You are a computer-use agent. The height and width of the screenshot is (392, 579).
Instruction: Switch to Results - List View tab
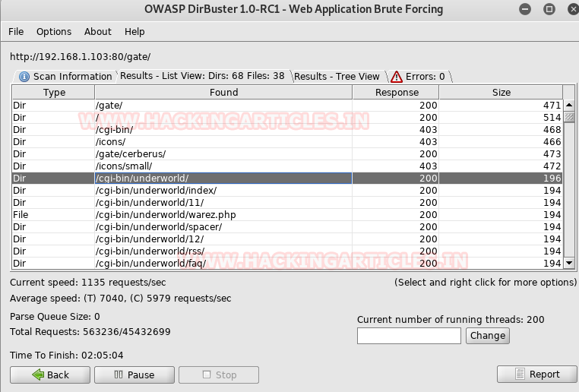(202, 76)
